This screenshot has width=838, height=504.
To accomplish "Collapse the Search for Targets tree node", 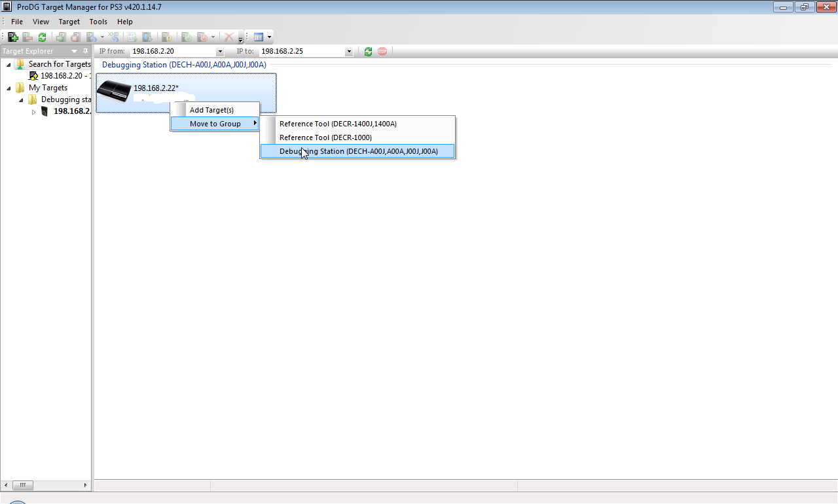I will click(x=9, y=65).
